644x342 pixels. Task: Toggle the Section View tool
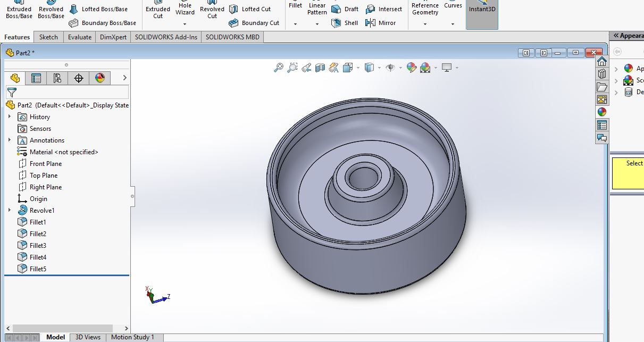click(320, 68)
